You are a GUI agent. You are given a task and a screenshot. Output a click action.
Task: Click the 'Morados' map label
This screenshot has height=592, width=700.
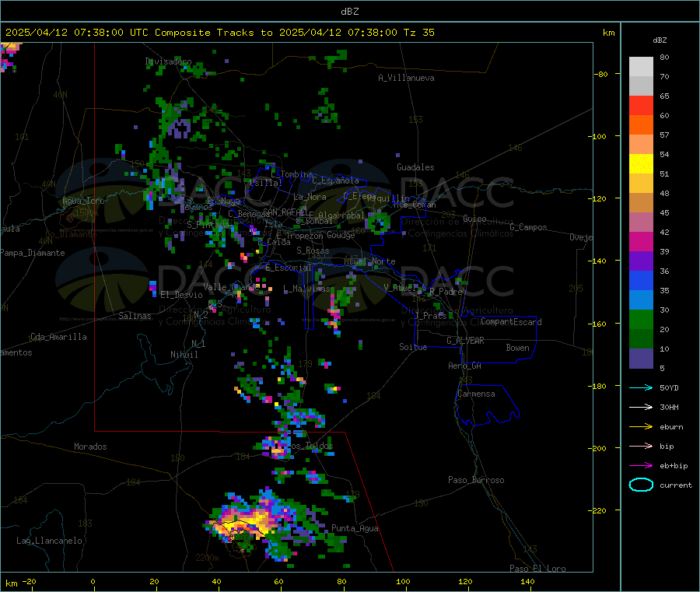click(x=90, y=447)
